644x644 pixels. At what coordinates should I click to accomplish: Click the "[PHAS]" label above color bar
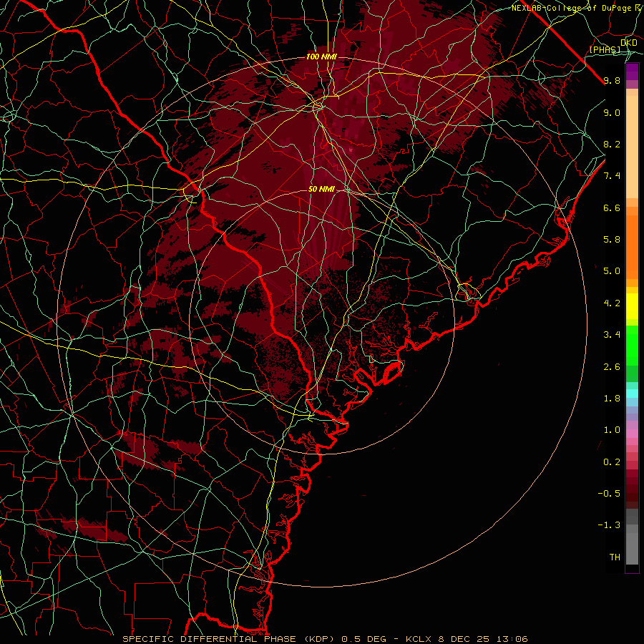(x=605, y=50)
